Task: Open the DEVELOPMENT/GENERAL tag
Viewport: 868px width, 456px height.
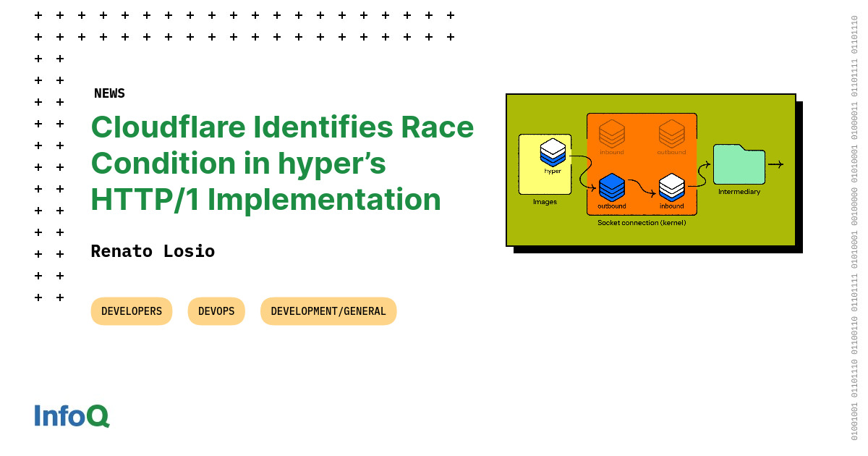Action: point(328,311)
